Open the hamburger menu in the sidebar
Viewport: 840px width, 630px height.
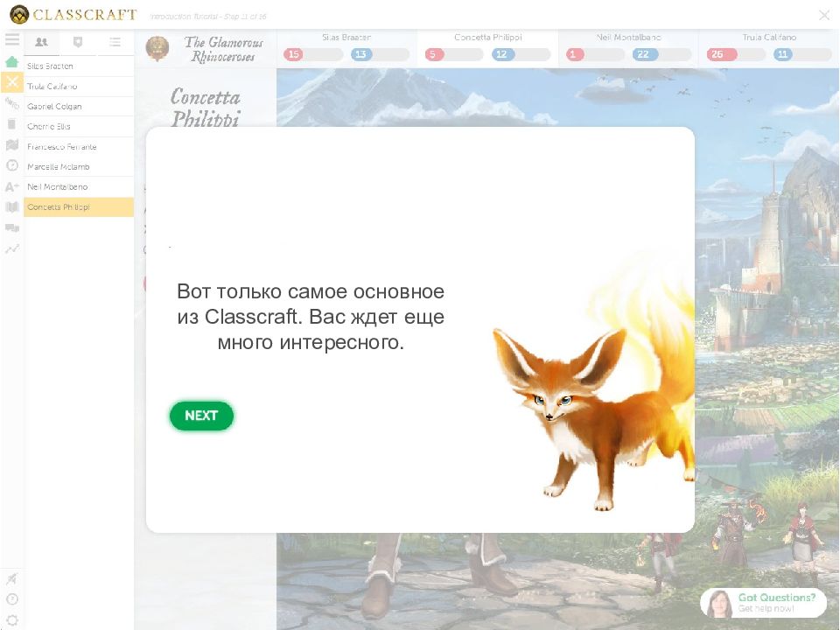[x=12, y=40]
